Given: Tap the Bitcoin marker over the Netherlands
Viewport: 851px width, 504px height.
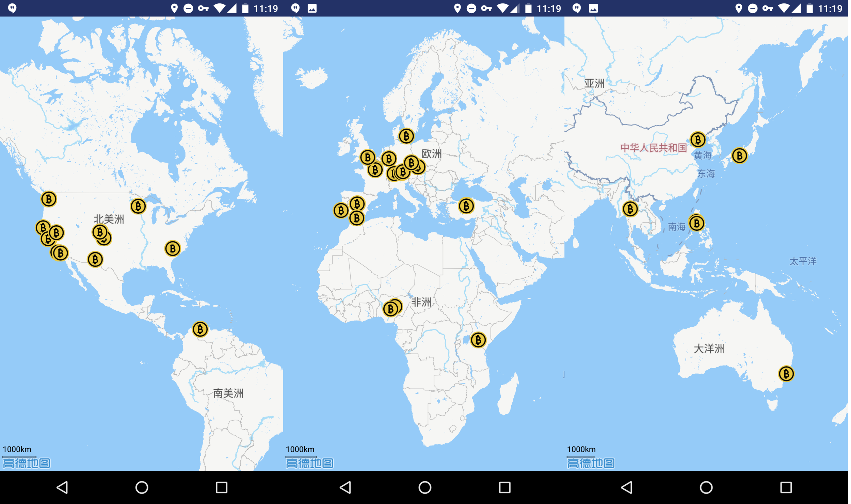Looking at the screenshot, I should click(389, 159).
